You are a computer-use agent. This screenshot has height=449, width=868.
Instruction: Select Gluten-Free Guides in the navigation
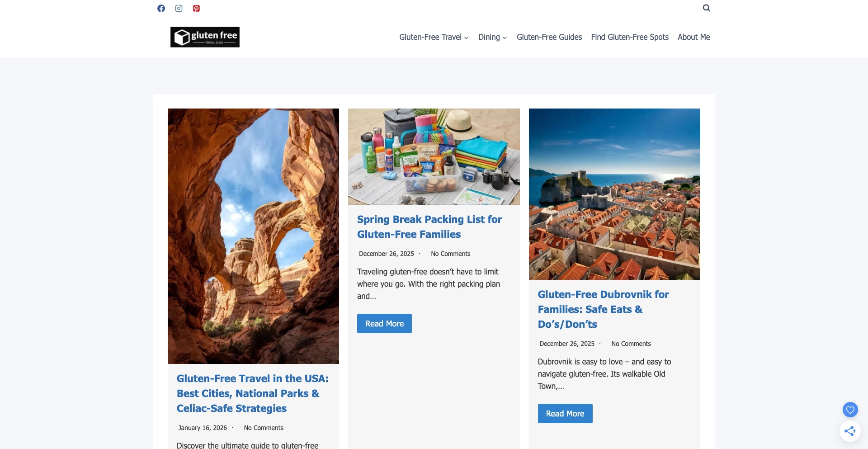coord(549,37)
